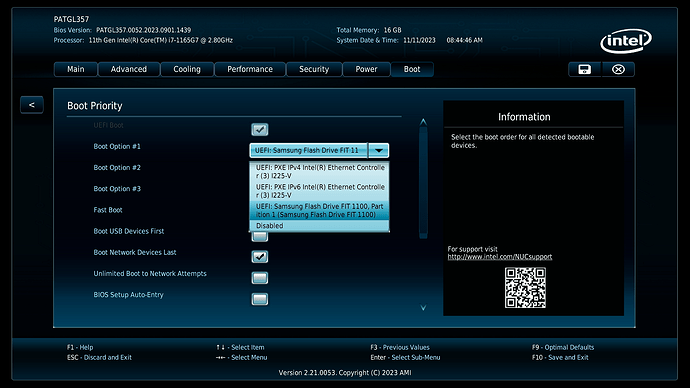Click the Boot Priority scrollbar track

(423, 183)
